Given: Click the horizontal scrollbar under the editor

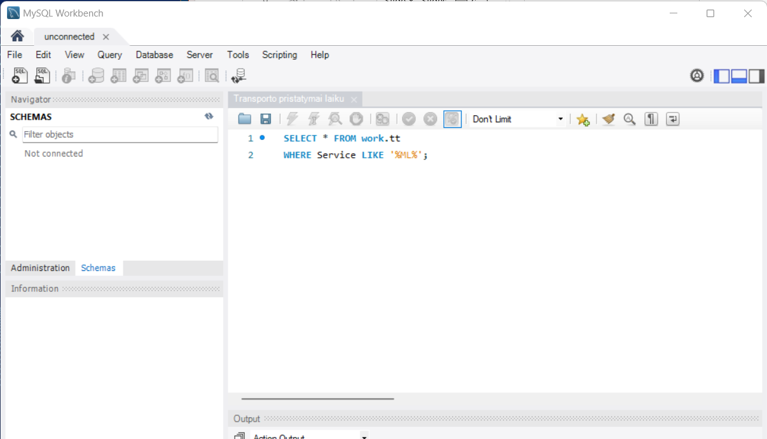Looking at the screenshot, I should [x=317, y=399].
